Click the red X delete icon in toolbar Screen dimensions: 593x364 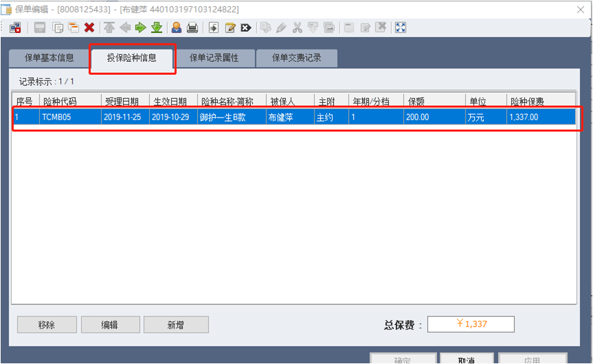pyautogui.click(x=89, y=27)
